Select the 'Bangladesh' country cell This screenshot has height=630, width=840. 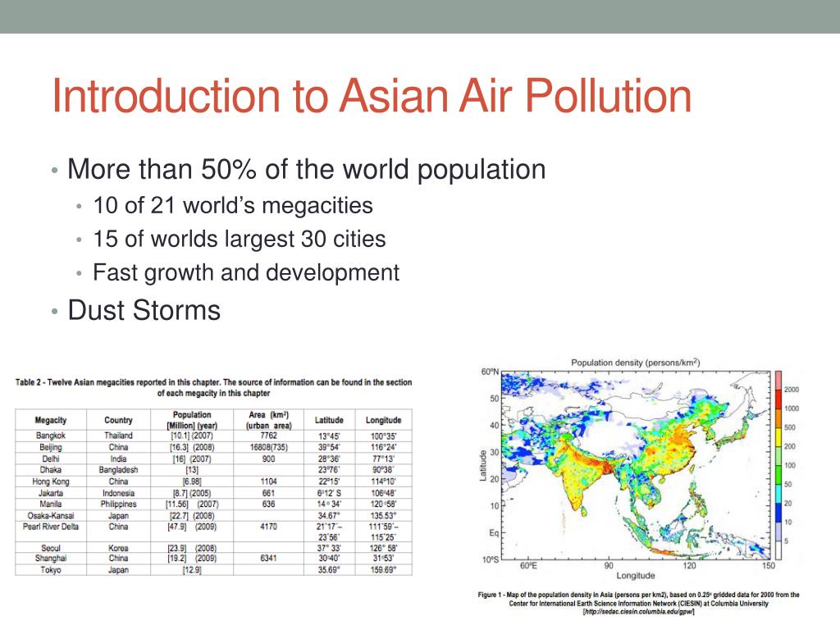[118, 470]
